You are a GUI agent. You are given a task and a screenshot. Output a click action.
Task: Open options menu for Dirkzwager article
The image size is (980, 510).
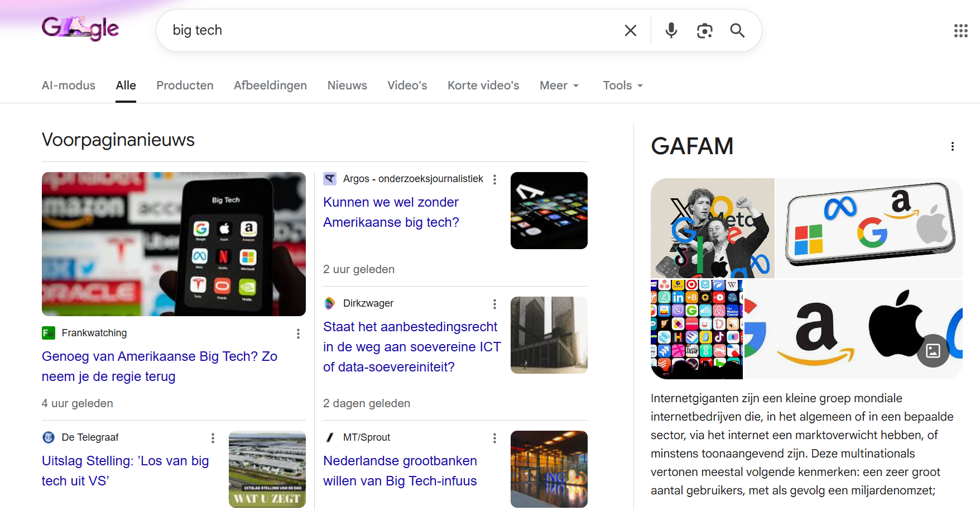pos(494,304)
